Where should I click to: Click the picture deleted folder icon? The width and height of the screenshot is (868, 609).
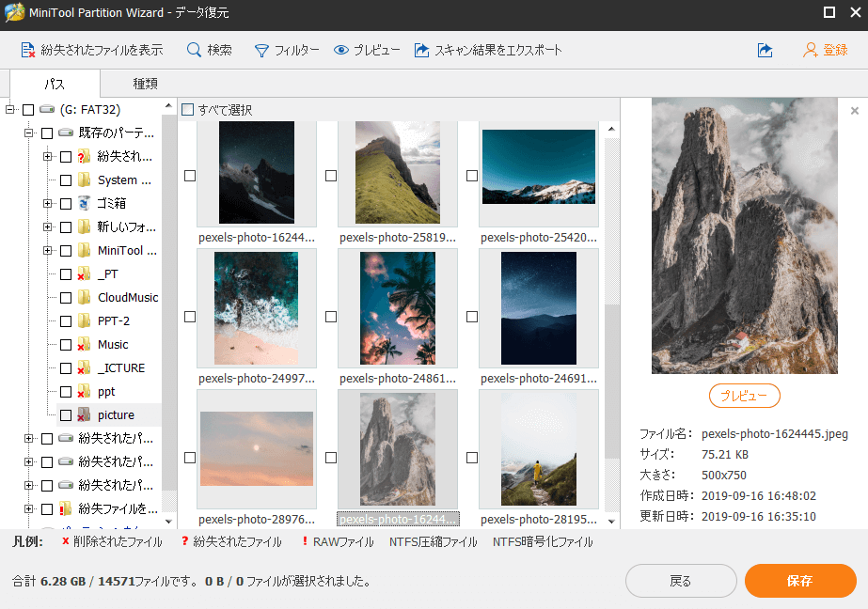point(84,414)
